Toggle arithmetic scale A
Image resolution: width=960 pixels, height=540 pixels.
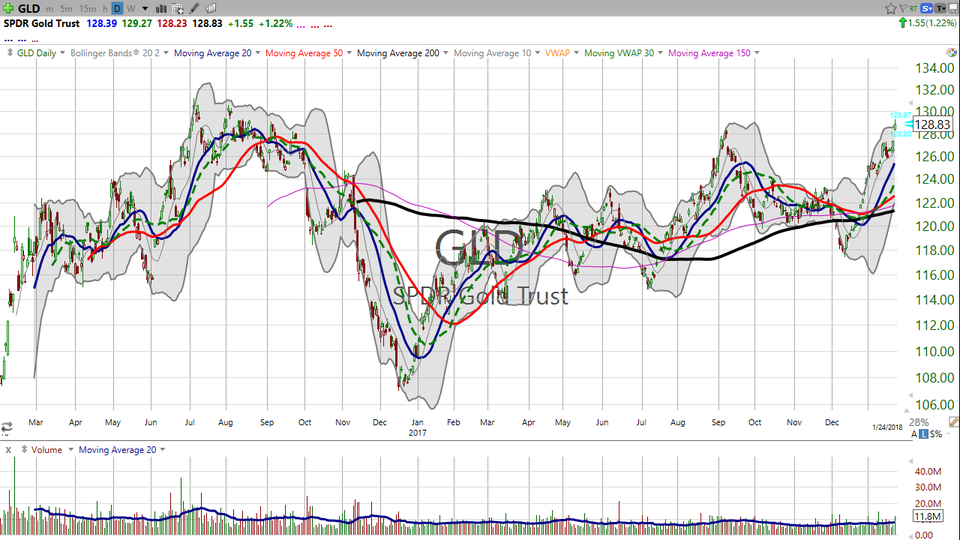click(915, 433)
